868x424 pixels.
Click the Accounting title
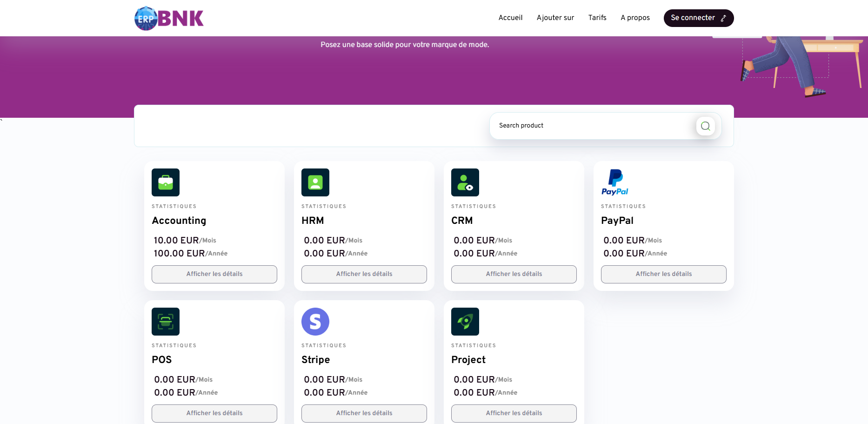click(x=179, y=221)
